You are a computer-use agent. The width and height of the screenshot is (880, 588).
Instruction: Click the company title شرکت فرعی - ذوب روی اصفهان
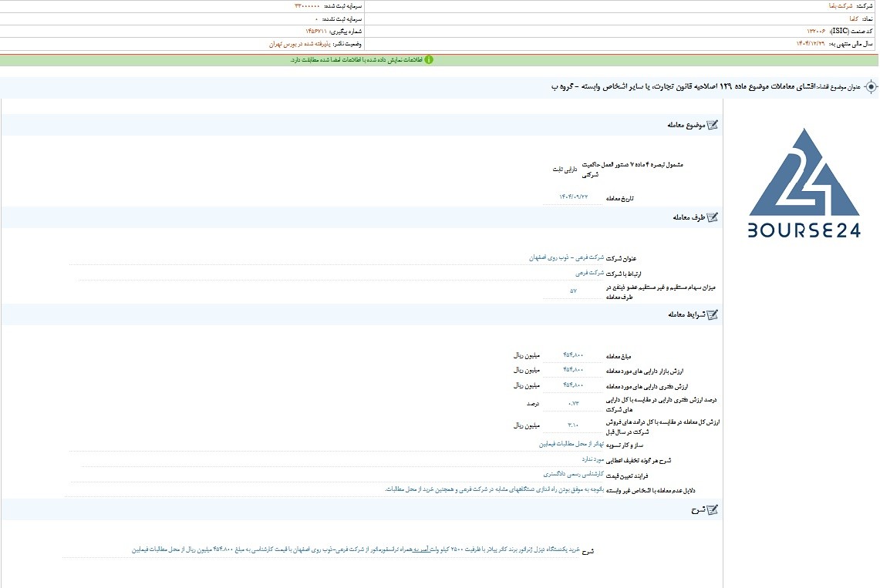566,258
